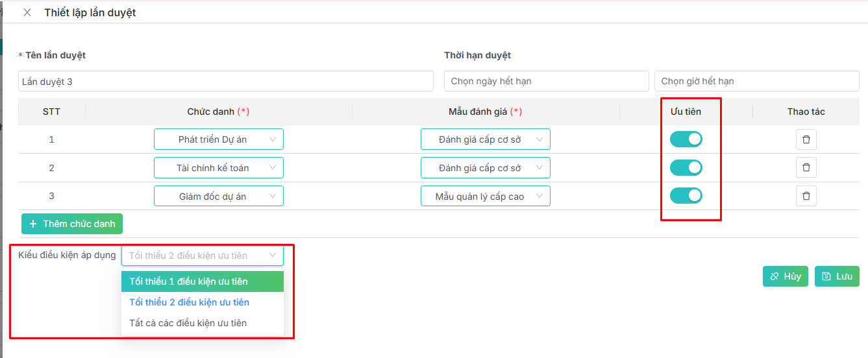Click the Chọn ngày hết hạn field
This screenshot has width=868, height=358.
pyautogui.click(x=546, y=81)
